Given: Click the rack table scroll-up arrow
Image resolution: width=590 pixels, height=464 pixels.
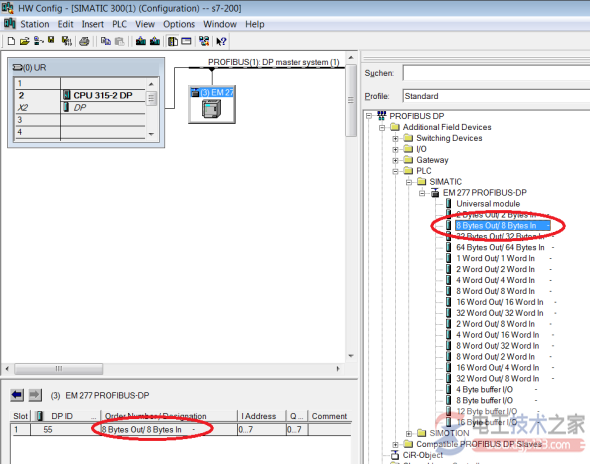Looking at the screenshot, I should coord(151,84).
